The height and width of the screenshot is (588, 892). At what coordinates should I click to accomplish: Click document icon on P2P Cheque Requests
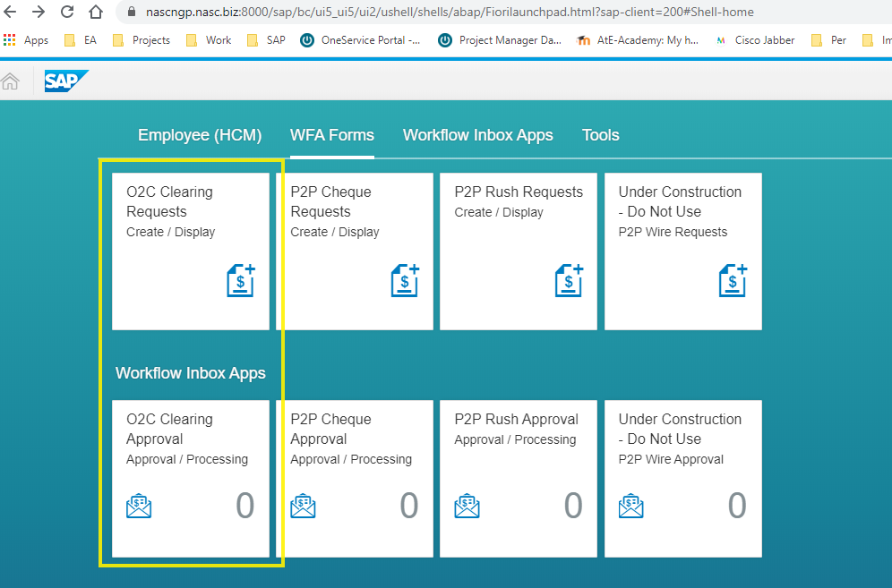405,280
